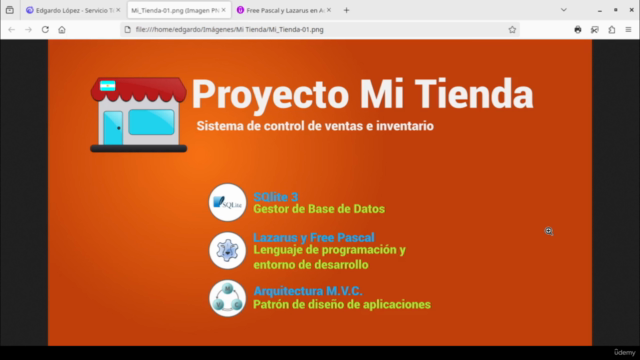Print the page using the printer icon
Screen dimensions: 640x360
point(578,29)
